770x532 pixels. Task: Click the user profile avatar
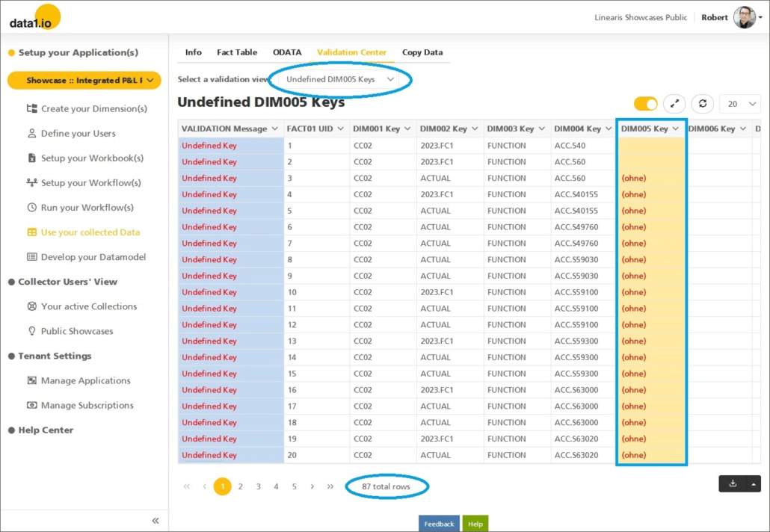744,18
